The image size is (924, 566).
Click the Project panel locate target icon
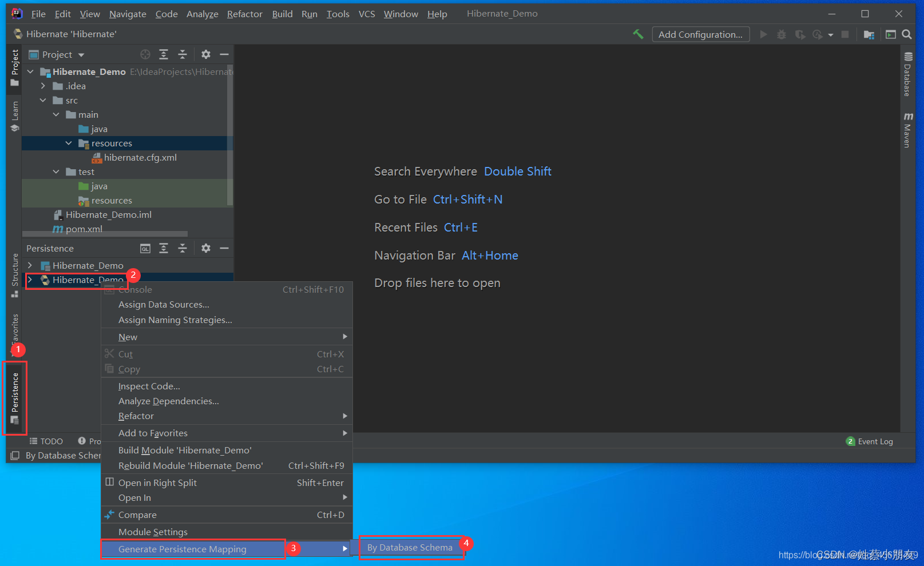click(145, 54)
